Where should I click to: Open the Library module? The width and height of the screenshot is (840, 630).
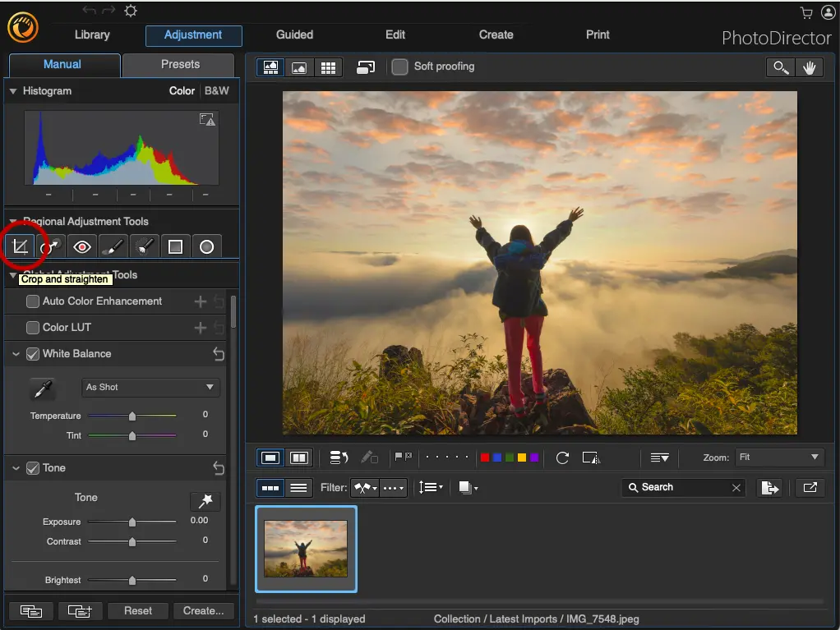(x=91, y=34)
